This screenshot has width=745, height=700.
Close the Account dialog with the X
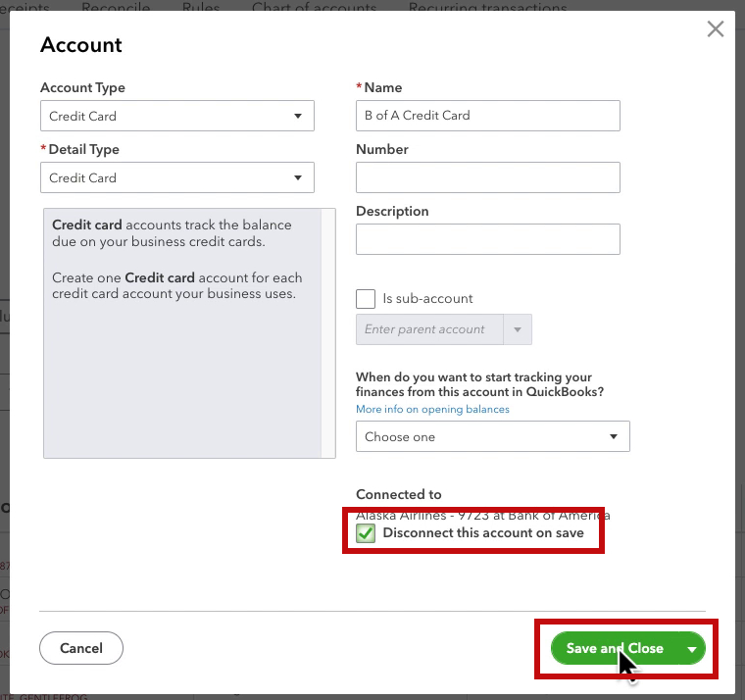[x=716, y=29]
